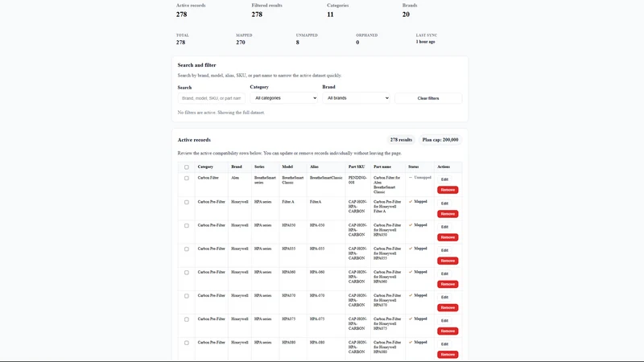
Task: Select the HPA060 row checkbox
Action: (x=187, y=272)
